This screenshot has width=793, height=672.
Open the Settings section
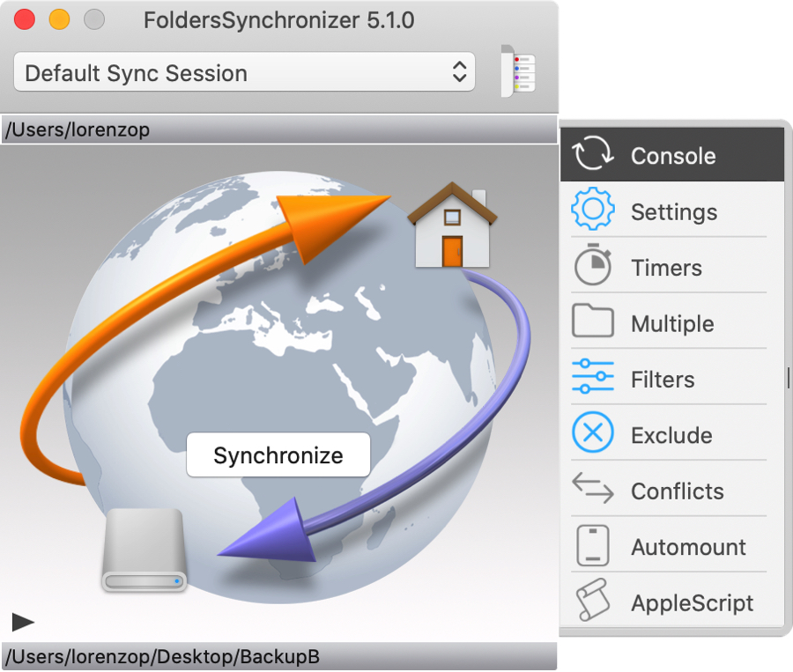(x=672, y=210)
